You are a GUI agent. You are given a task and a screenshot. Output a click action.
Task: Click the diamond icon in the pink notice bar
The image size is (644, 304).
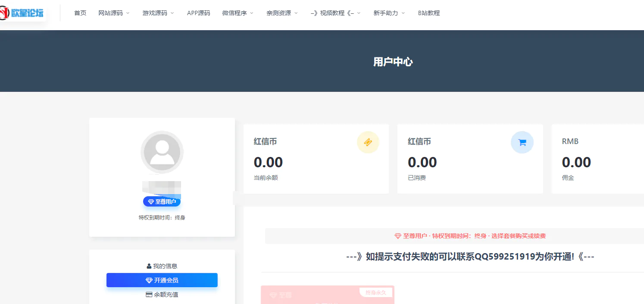(x=398, y=236)
